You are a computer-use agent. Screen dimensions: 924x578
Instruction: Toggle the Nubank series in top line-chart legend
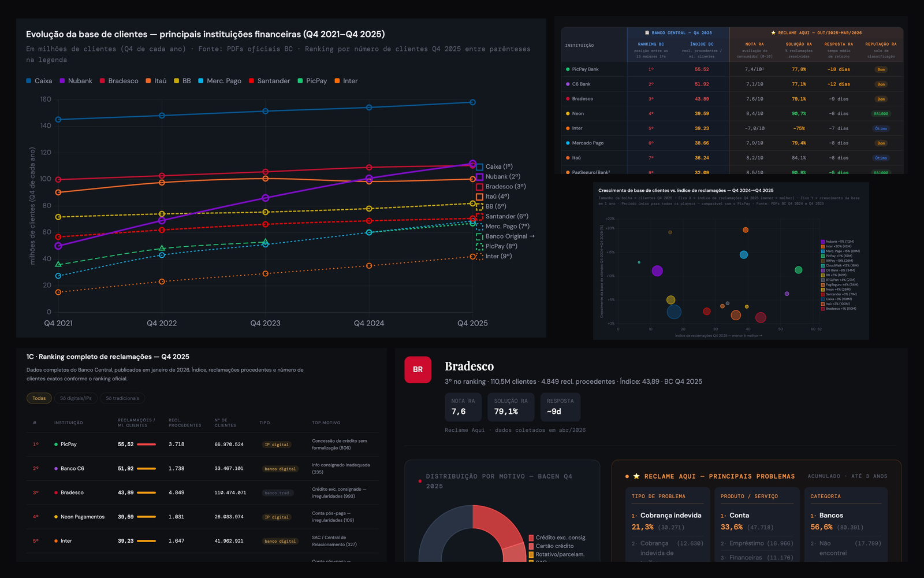(76, 81)
